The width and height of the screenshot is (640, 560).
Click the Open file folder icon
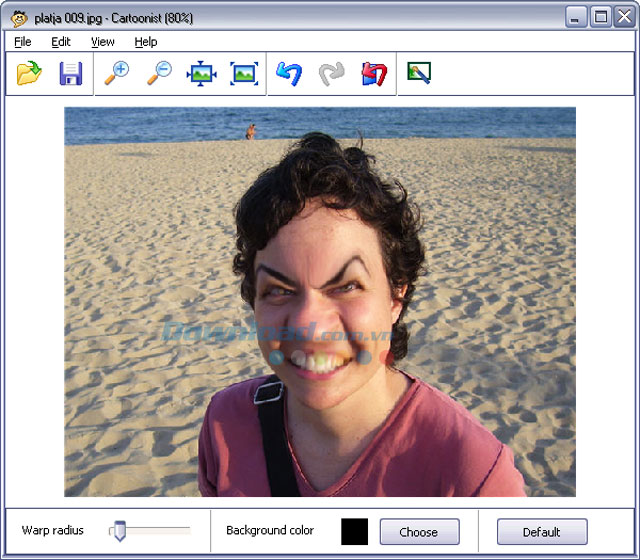click(x=29, y=73)
